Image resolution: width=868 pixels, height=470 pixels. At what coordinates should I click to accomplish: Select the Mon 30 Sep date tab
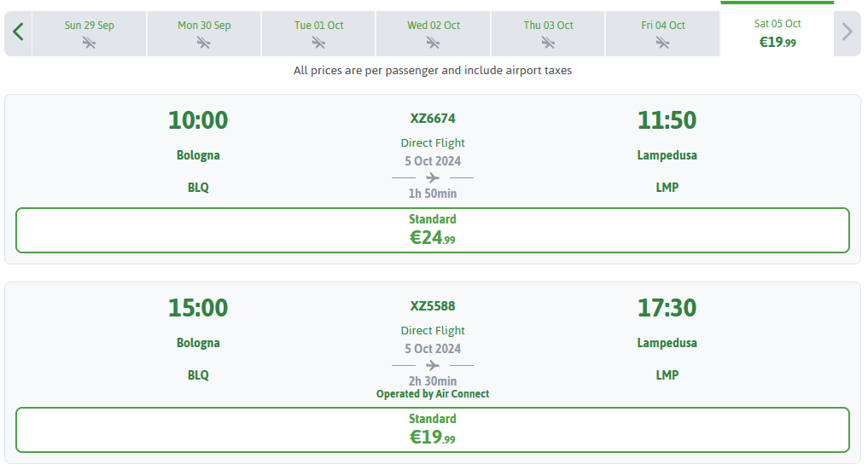point(204,34)
